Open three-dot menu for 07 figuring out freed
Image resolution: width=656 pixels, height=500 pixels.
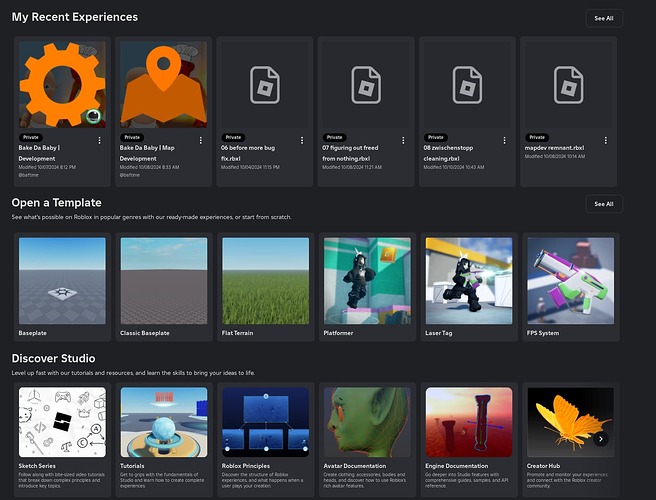pos(403,141)
